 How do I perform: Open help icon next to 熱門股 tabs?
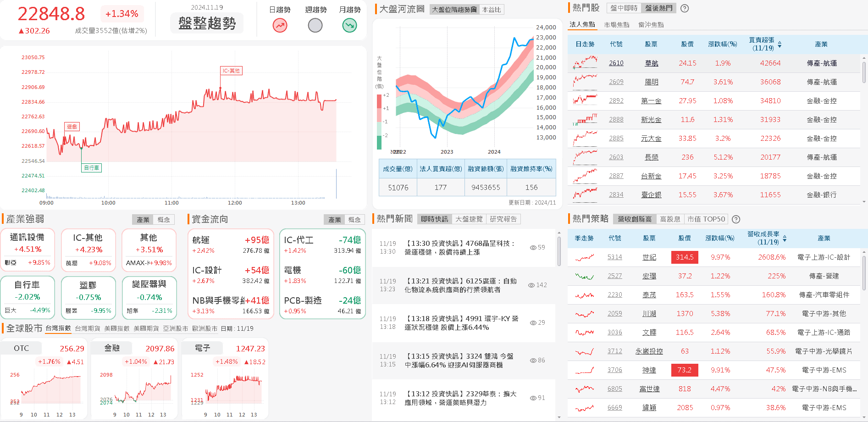click(x=685, y=8)
